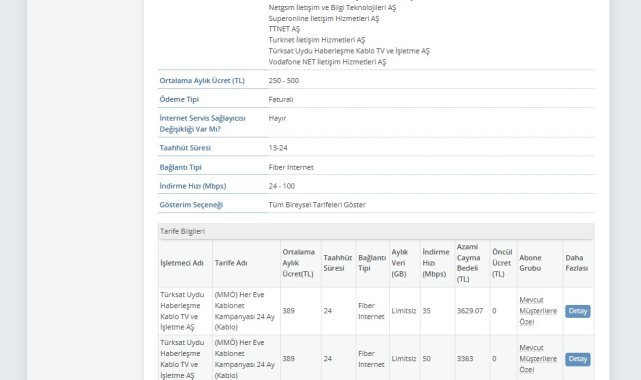
Task: Click the Gösterim Seçeneği label
Action: (191, 205)
